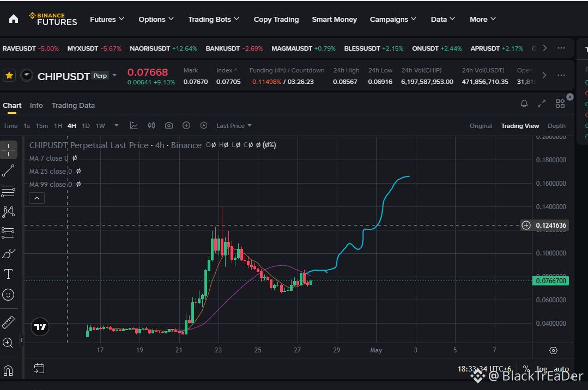Screen dimensions: 588x390
Task: Open CHIPUSDT coin logo icon
Action: point(27,75)
